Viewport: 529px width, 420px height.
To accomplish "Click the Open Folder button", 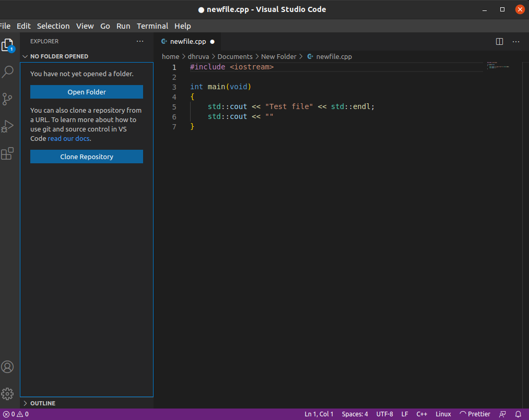I will click(87, 92).
